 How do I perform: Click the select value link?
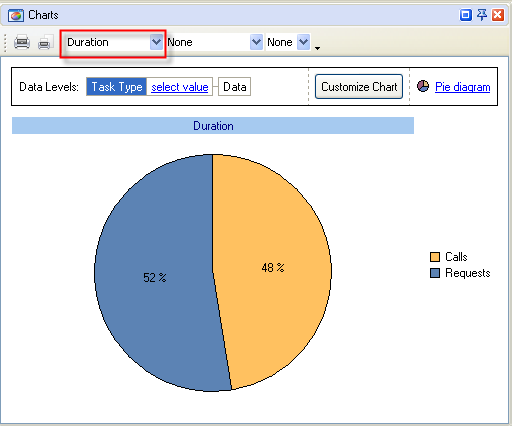180,87
